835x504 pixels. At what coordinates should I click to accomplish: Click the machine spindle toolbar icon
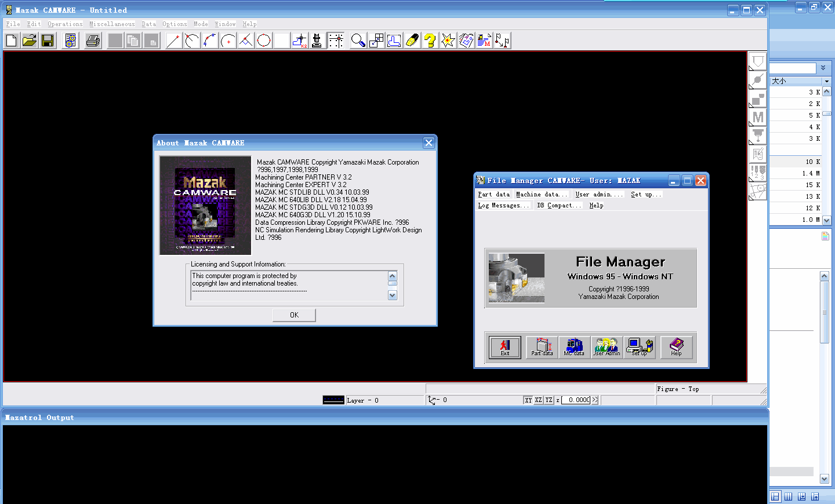(x=317, y=41)
